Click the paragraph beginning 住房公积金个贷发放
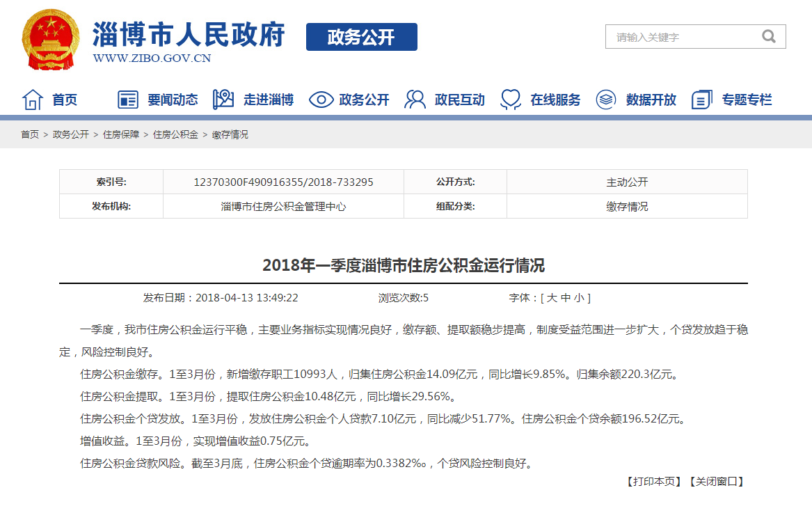 pyautogui.click(x=383, y=419)
